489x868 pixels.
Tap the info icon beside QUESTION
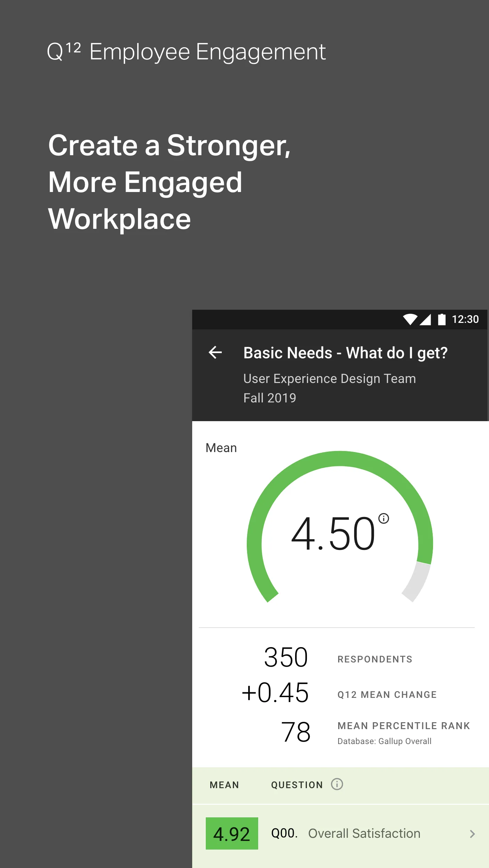click(x=337, y=784)
